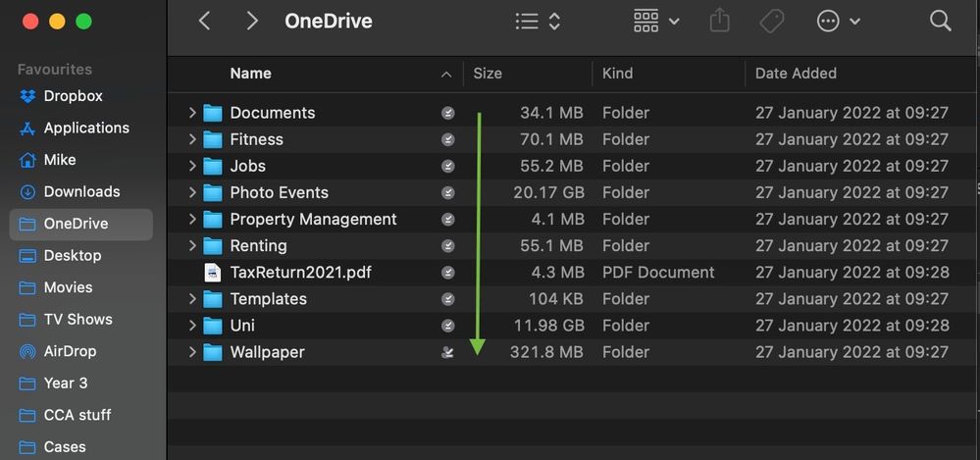The height and width of the screenshot is (460, 980).
Task: Click the Search magnifier icon
Action: [x=940, y=22]
